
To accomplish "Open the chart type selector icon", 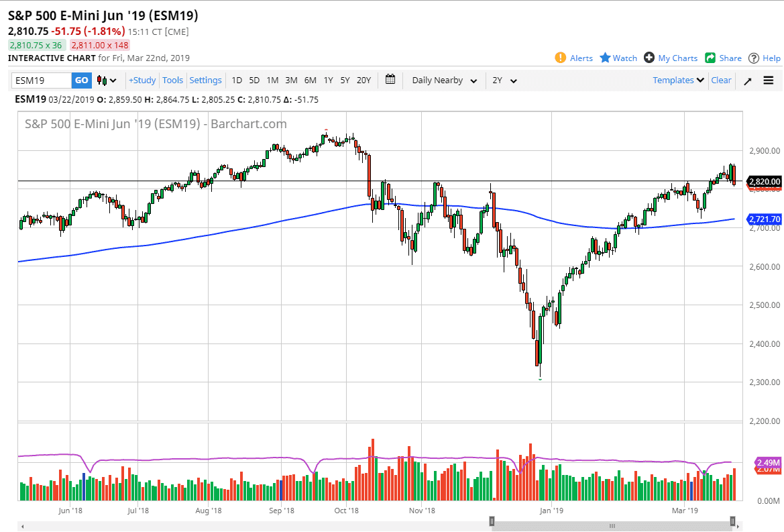I will tap(101, 81).
